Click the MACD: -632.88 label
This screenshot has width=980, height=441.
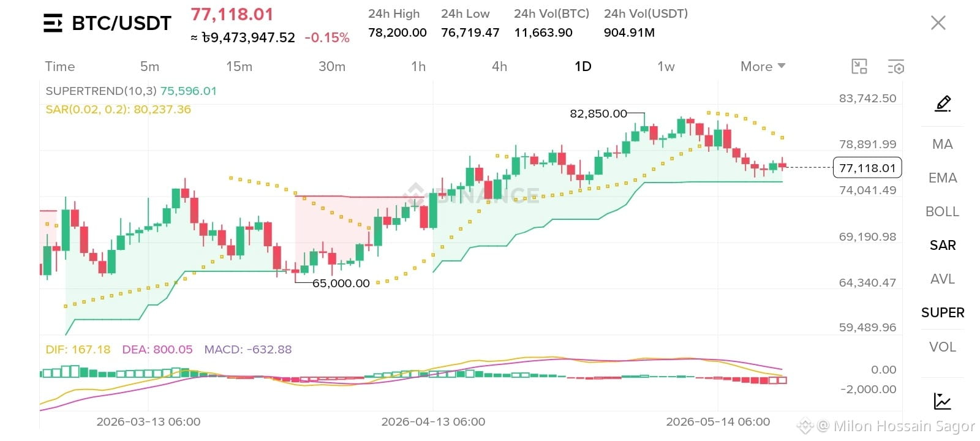(248, 349)
